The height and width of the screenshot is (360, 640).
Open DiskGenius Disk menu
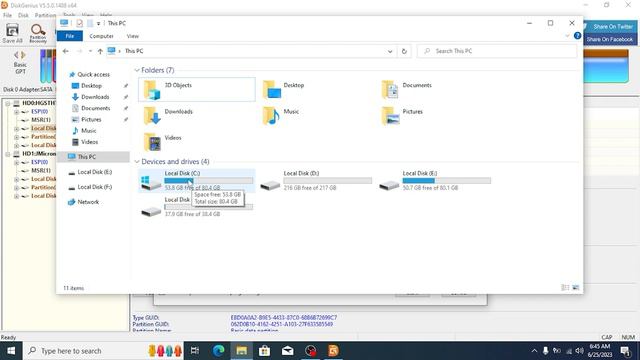[x=23, y=15]
